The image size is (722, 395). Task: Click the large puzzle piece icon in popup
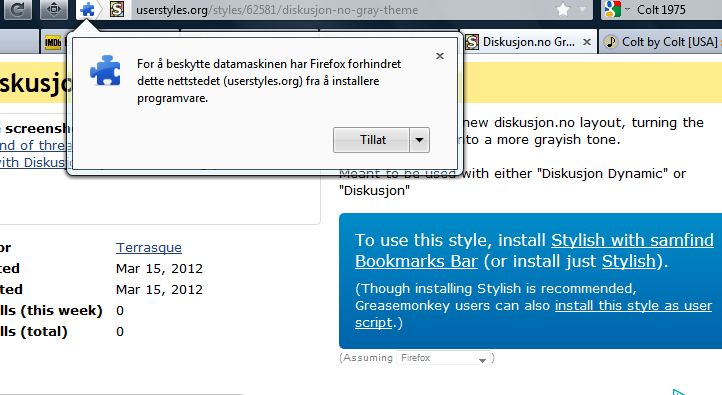(105, 70)
